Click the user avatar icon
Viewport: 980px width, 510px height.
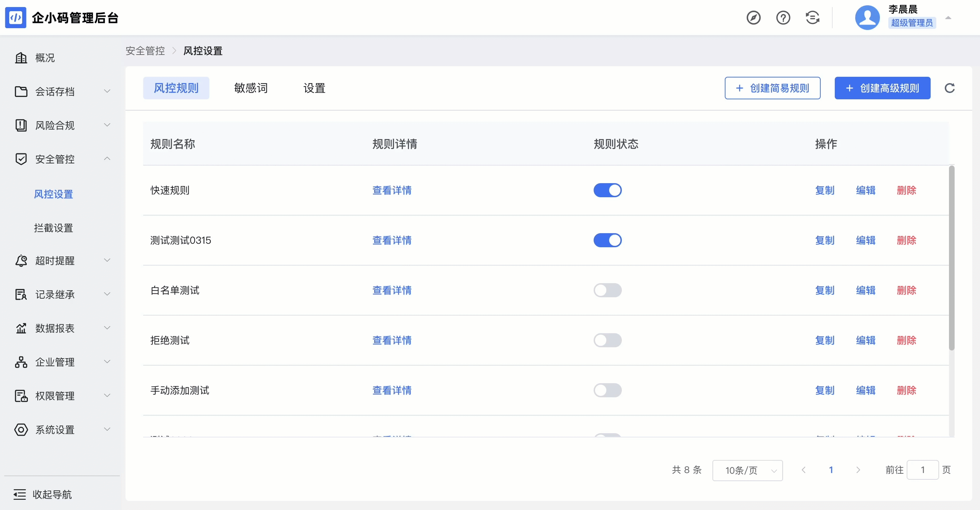tap(868, 18)
